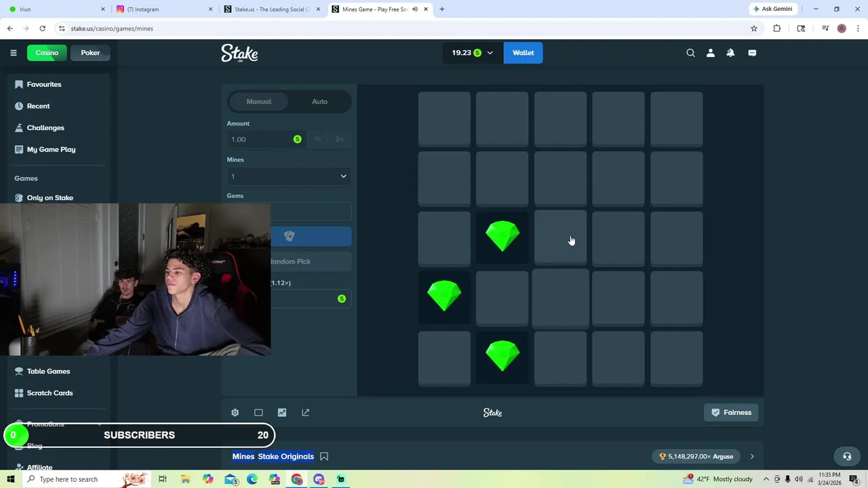The width and height of the screenshot is (868, 488).
Task: Open Only on Stake games
Action: point(50,197)
